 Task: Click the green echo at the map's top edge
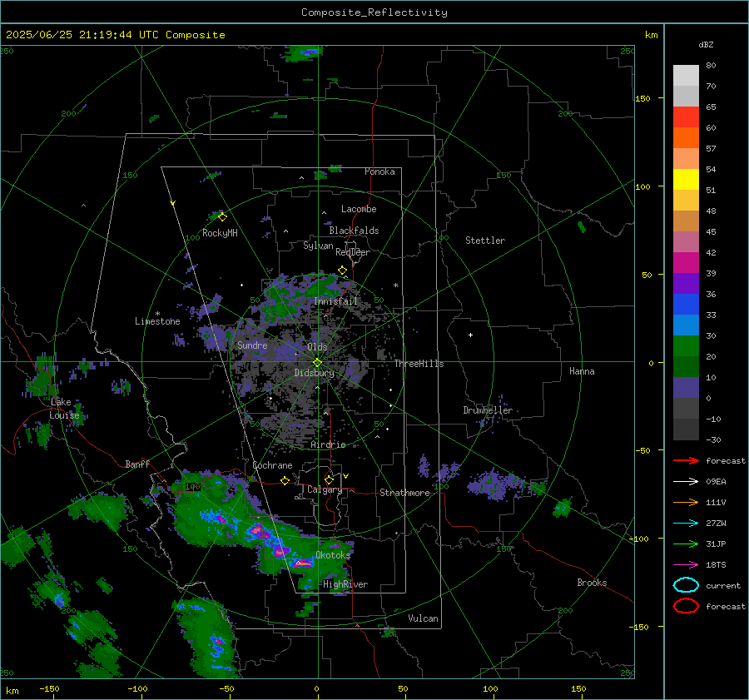tap(305, 52)
